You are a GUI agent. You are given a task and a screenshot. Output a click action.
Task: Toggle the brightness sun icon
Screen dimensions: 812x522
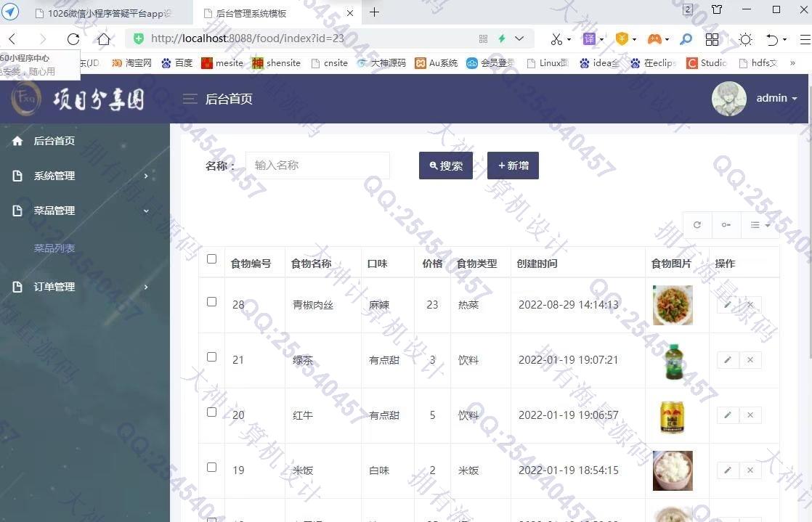click(x=745, y=39)
